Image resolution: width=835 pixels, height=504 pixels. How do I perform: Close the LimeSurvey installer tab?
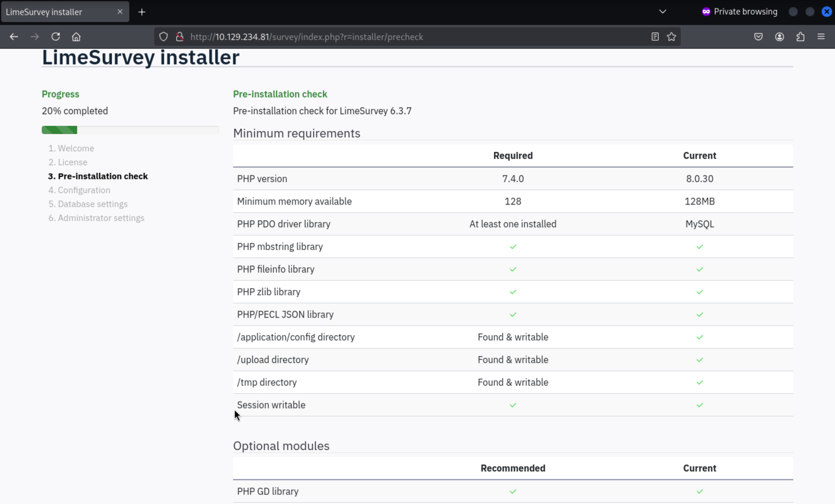click(120, 12)
